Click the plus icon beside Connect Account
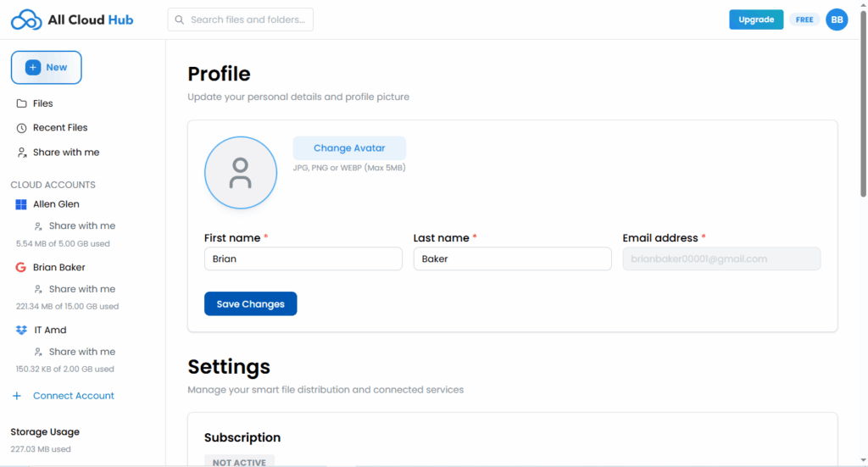Screen dimensions: 868x467 tap(17, 396)
